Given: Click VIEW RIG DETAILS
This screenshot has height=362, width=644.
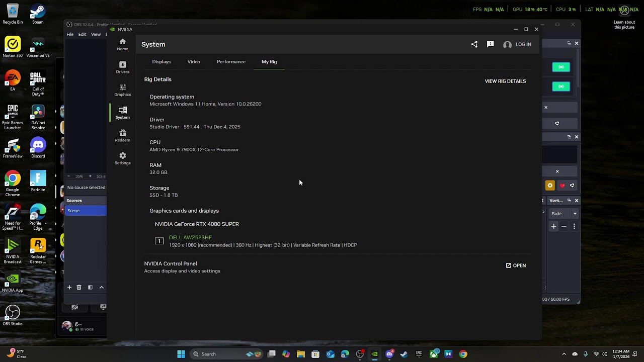Looking at the screenshot, I should coord(505,81).
